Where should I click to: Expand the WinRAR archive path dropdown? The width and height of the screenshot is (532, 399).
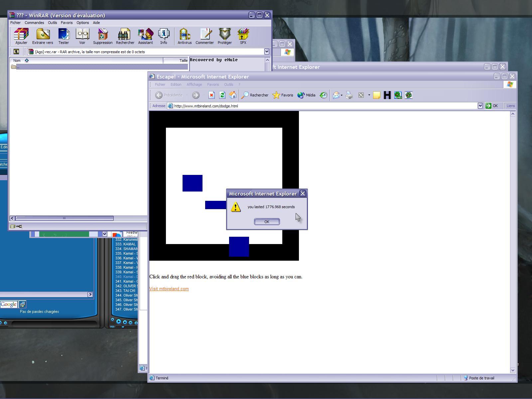pyautogui.click(x=267, y=52)
